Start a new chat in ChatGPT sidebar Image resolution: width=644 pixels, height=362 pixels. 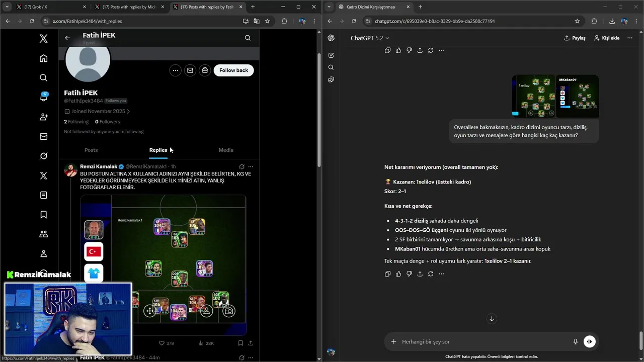coord(331,55)
